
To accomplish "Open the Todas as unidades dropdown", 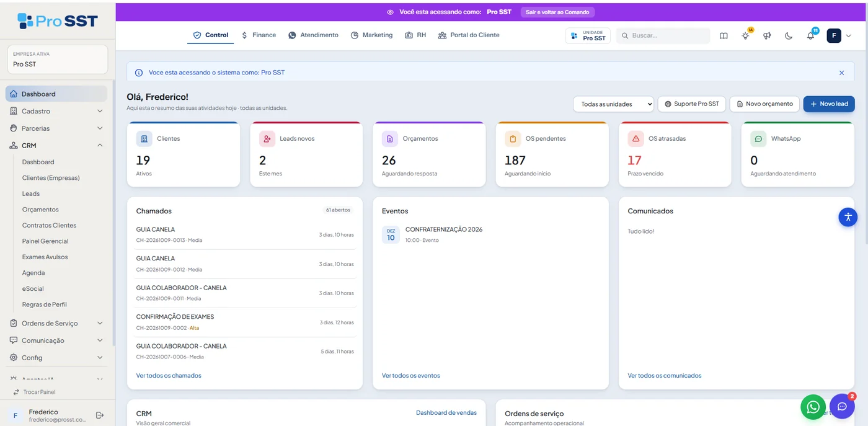I will [613, 104].
